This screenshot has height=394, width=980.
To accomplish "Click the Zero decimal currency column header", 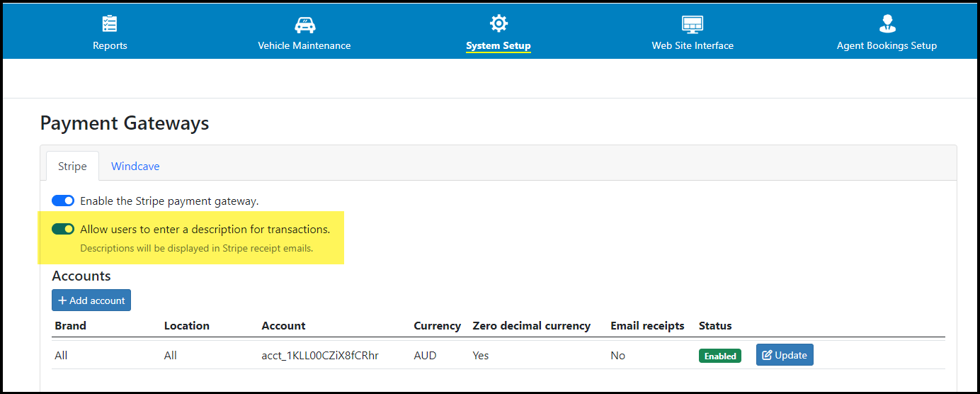I will click(532, 326).
